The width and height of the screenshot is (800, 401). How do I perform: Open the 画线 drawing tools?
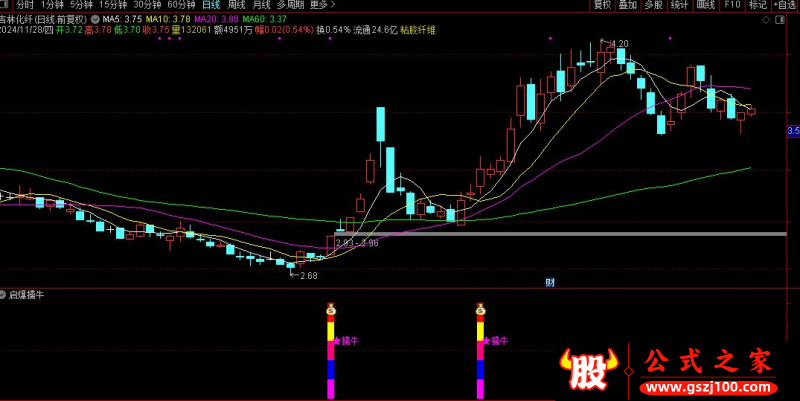[706, 5]
